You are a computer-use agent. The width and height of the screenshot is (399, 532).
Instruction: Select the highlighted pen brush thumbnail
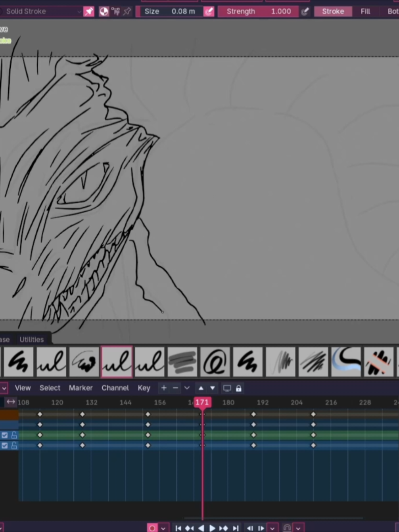pyautogui.click(x=117, y=362)
